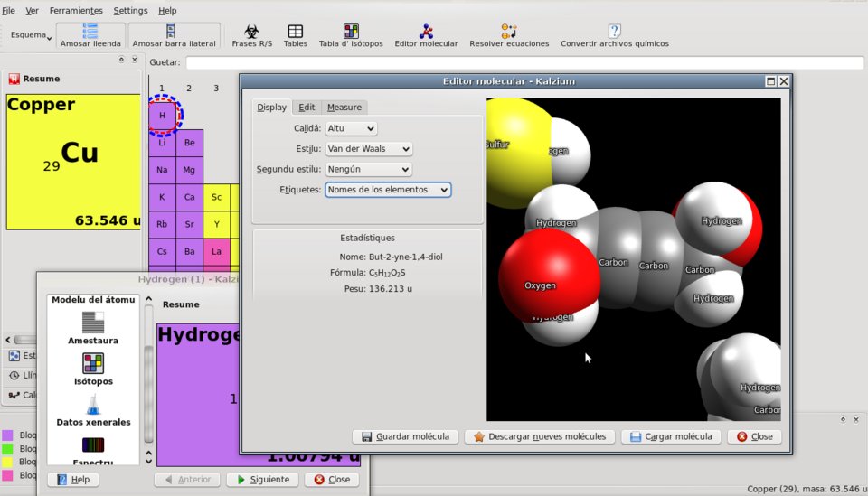The height and width of the screenshot is (496, 868).
Task: Close the Editor molecular dialog
Action: (754, 437)
